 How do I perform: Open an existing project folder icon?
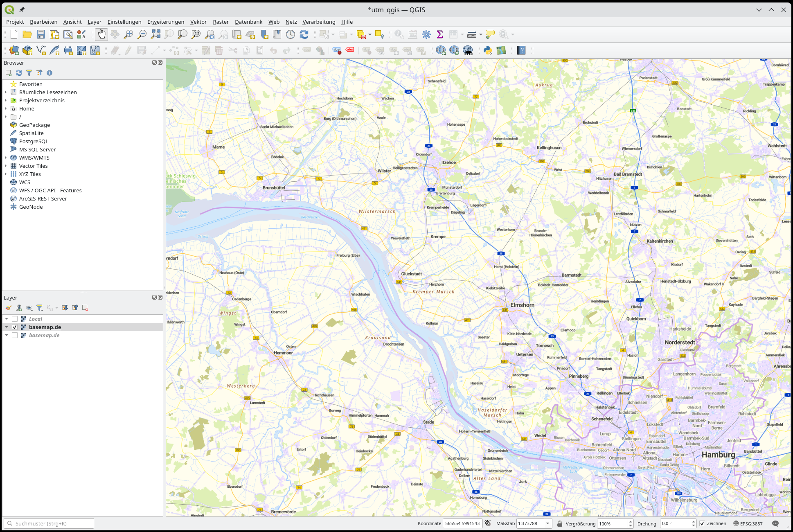coord(27,34)
